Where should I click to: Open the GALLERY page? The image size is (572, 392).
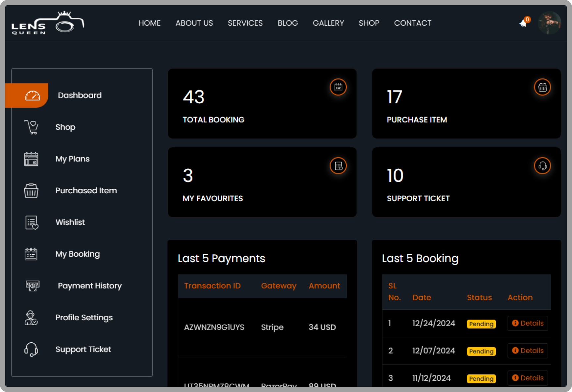[329, 23]
